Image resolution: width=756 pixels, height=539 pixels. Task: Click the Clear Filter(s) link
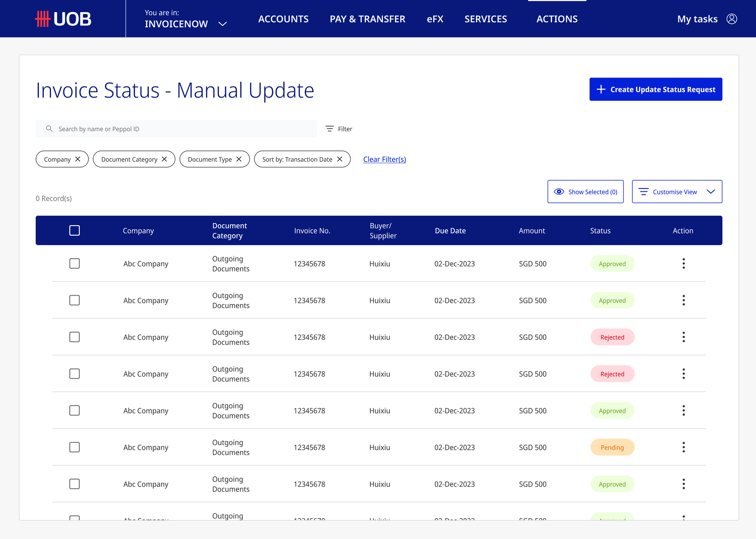(x=384, y=159)
